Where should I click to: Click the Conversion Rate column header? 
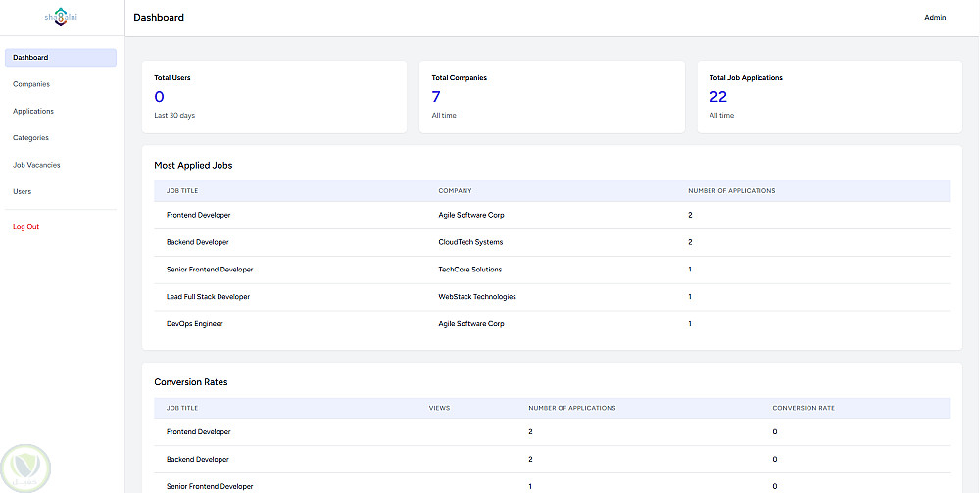[804, 408]
